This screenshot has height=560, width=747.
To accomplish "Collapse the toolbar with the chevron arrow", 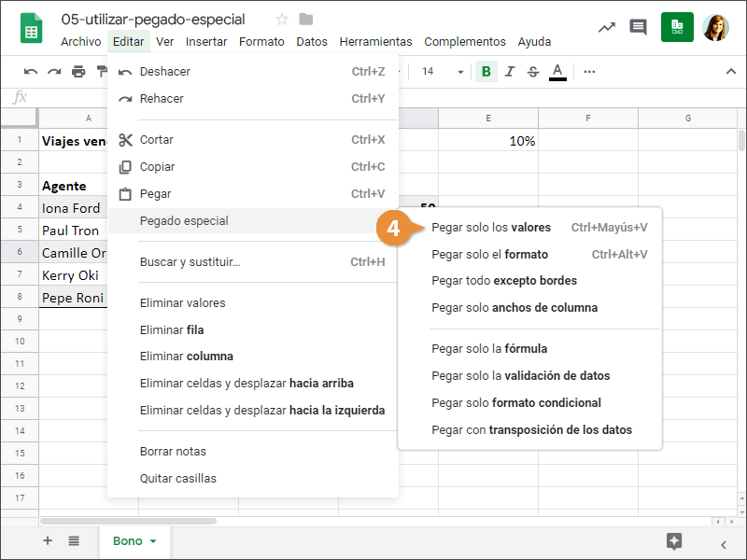I will [731, 72].
